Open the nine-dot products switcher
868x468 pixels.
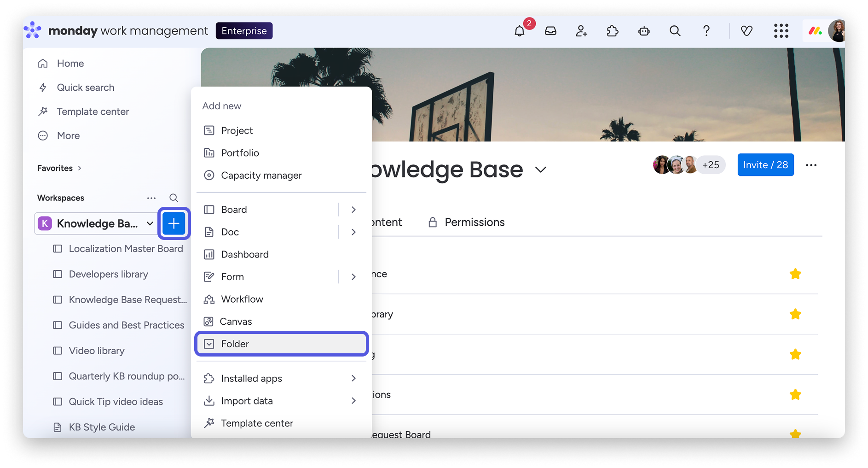point(781,31)
